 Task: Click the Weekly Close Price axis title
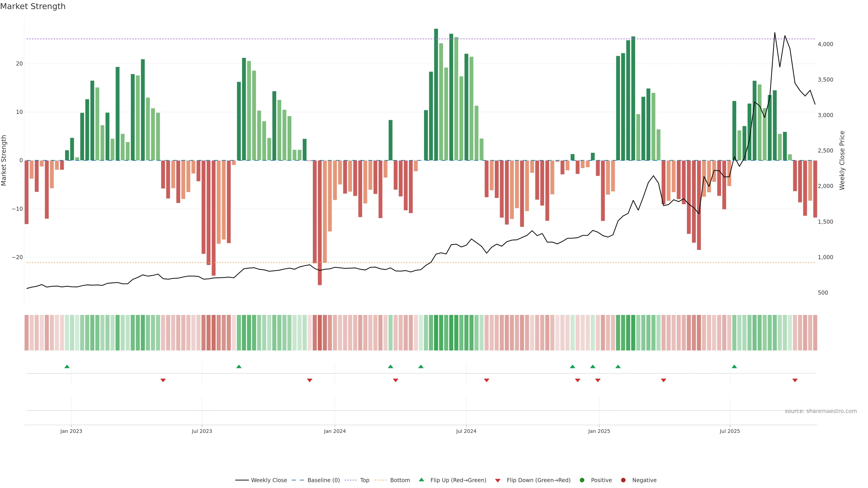click(842, 160)
